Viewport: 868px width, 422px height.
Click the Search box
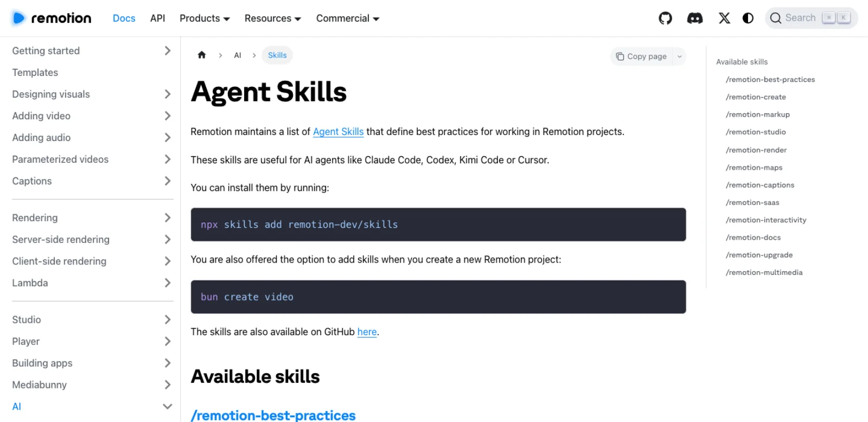[811, 18]
